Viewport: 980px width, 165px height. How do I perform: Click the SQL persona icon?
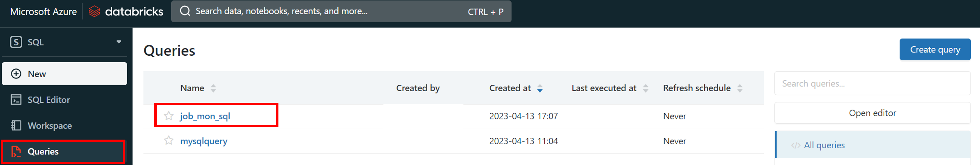[x=16, y=42]
